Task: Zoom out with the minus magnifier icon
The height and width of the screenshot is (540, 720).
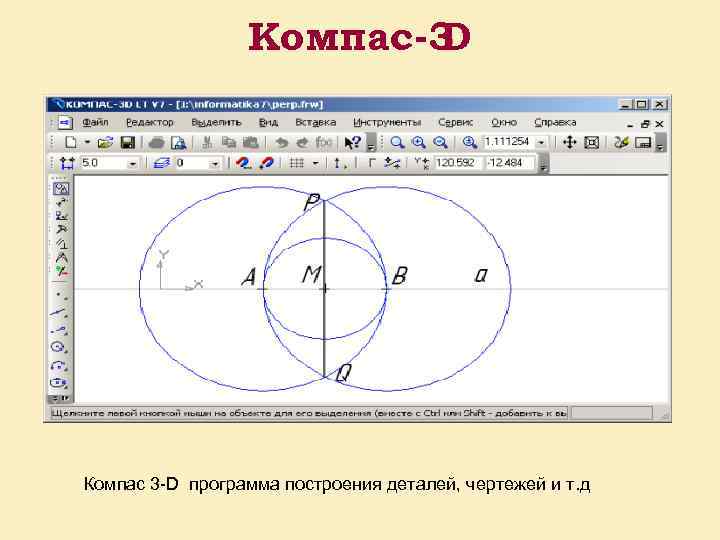Action: [440, 143]
